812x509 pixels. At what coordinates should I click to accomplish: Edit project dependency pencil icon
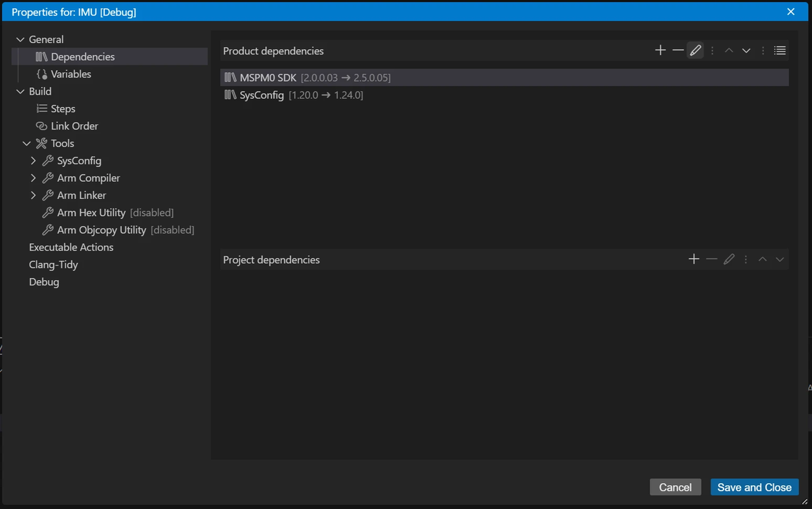click(730, 259)
